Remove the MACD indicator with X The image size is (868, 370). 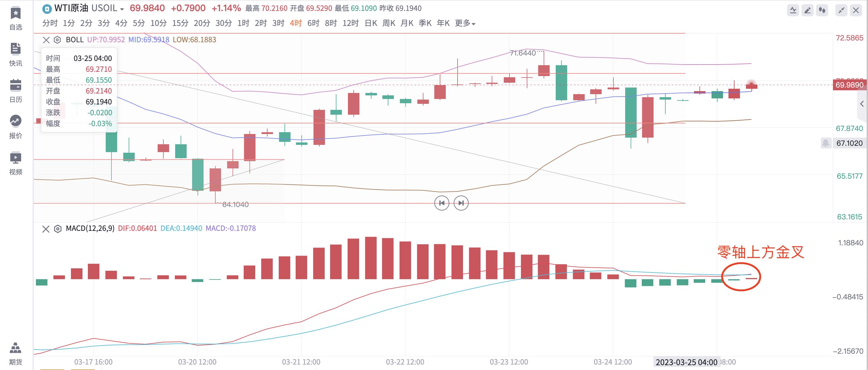point(46,229)
